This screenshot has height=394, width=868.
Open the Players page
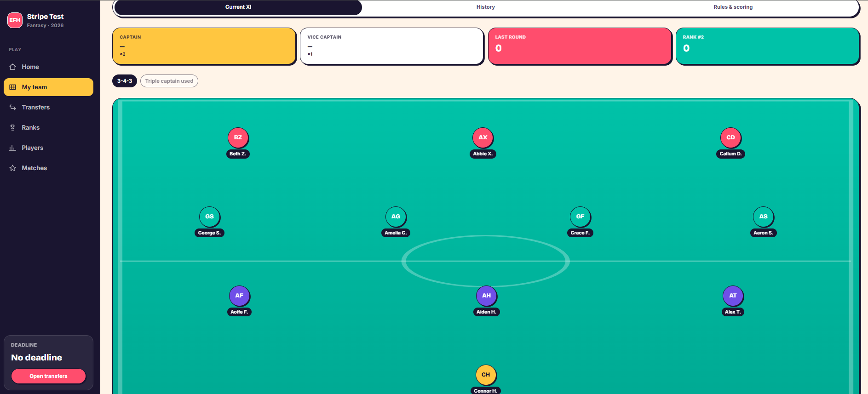pyautogui.click(x=48, y=148)
